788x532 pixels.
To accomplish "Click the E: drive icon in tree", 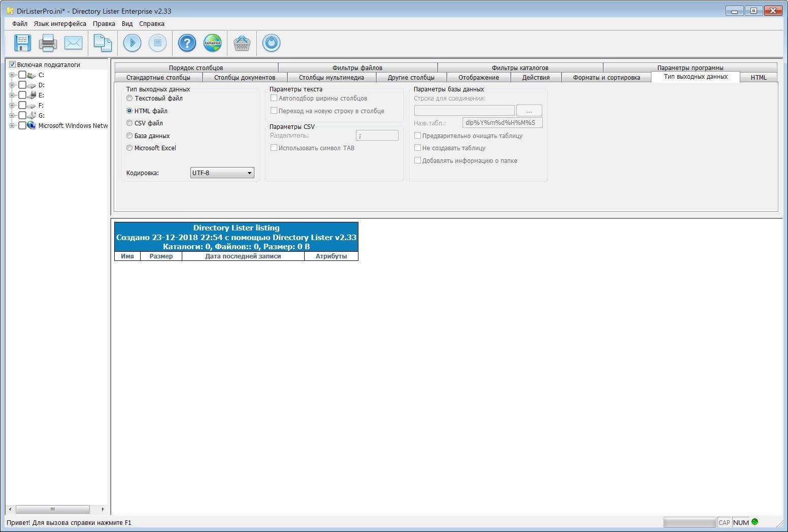I will point(31,95).
